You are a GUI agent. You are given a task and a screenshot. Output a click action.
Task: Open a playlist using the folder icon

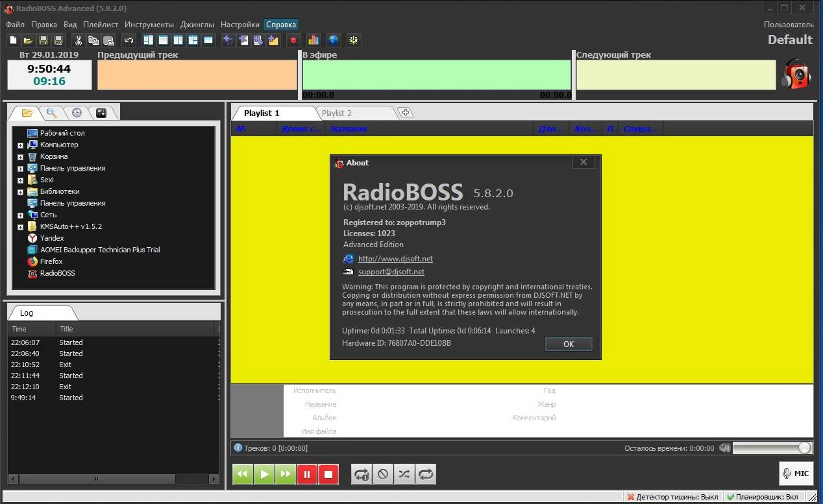(x=29, y=40)
